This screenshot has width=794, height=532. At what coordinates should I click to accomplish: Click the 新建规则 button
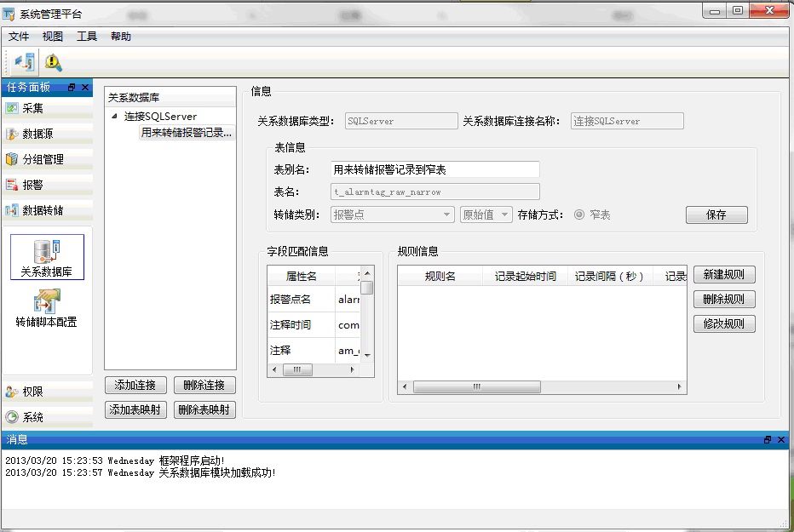pos(724,275)
